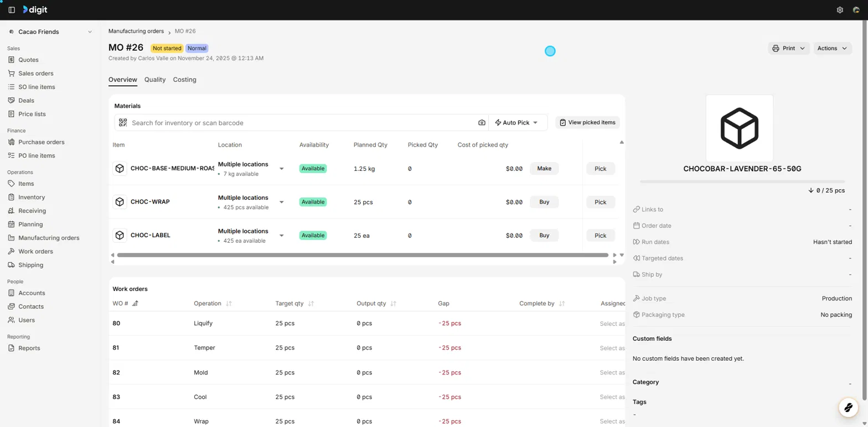The image size is (868, 427).
Task: Open the Actions dropdown menu
Action: (832, 49)
